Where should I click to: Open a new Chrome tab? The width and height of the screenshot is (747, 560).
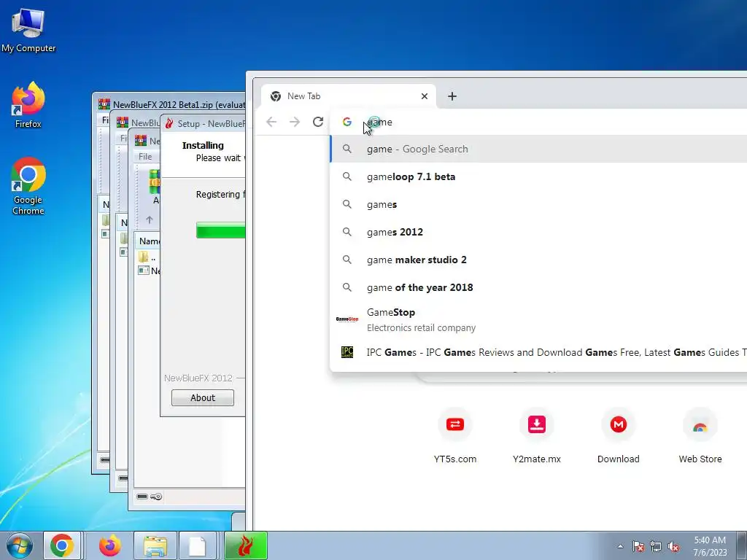point(452,96)
